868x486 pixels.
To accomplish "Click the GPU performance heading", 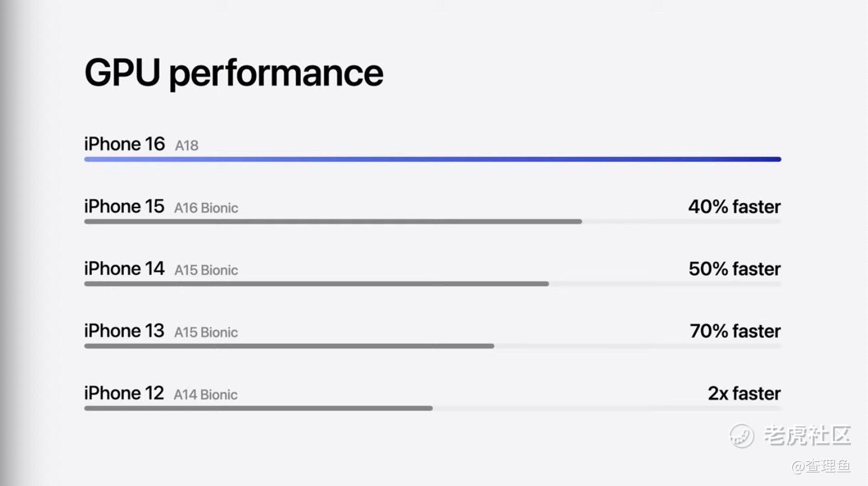I will tap(234, 73).
